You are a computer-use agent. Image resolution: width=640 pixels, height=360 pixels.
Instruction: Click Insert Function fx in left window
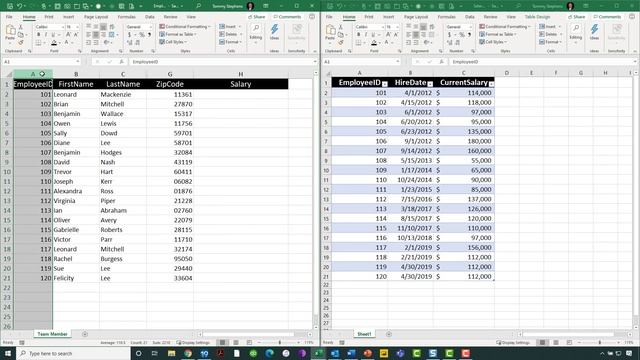tap(122, 62)
